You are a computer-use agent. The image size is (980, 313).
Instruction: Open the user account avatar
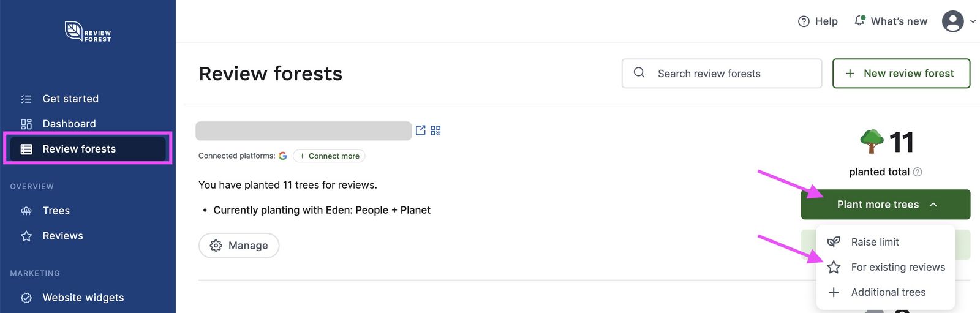pyautogui.click(x=952, y=21)
